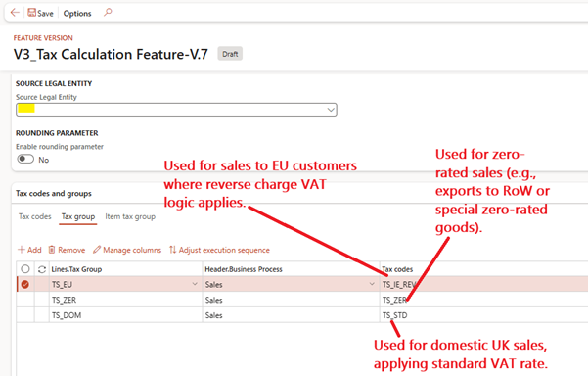Switch to the Tax group tab
The image size is (588, 376).
(78, 216)
